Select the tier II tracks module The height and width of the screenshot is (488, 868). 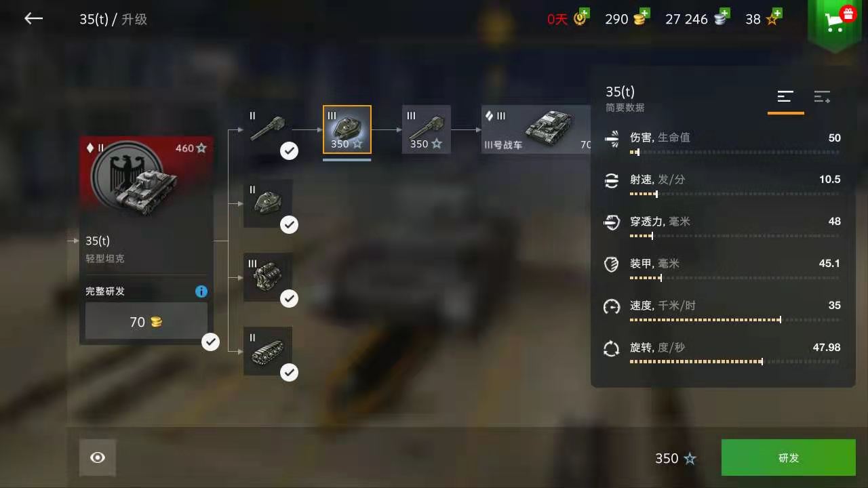268,351
